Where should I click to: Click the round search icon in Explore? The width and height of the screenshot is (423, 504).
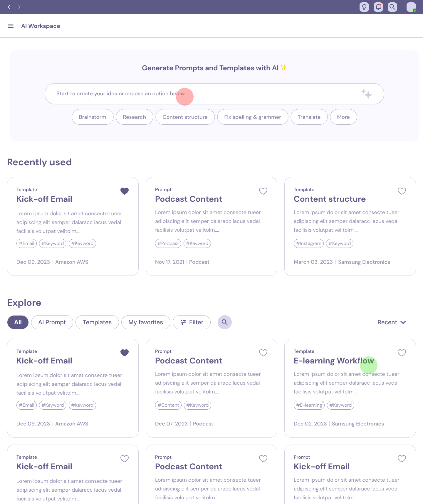(x=225, y=322)
